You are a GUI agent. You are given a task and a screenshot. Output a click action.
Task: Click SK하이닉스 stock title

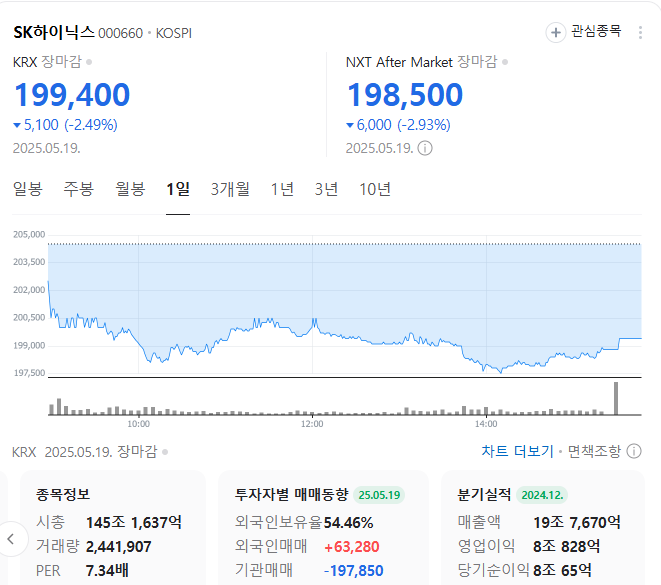[54, 32]
